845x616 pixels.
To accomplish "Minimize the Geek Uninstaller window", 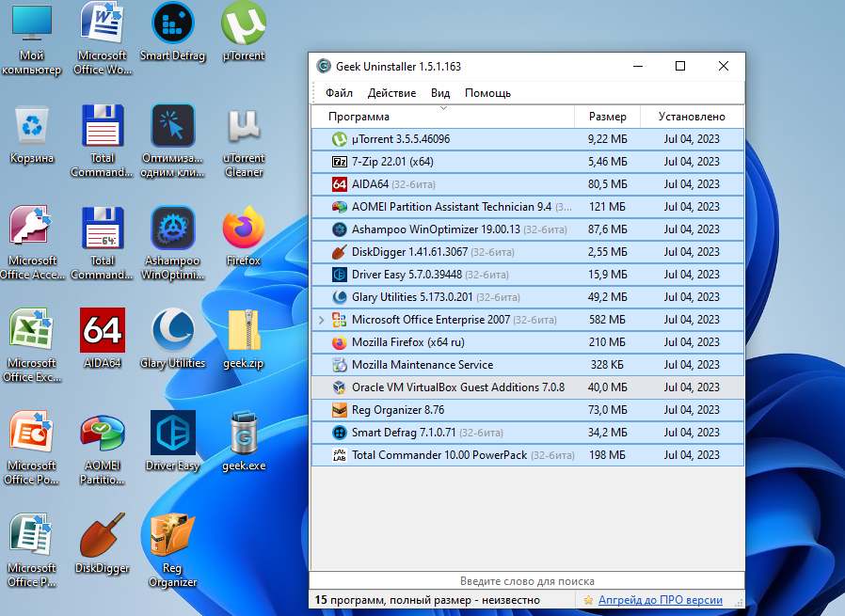I will [x=638, y=66].
